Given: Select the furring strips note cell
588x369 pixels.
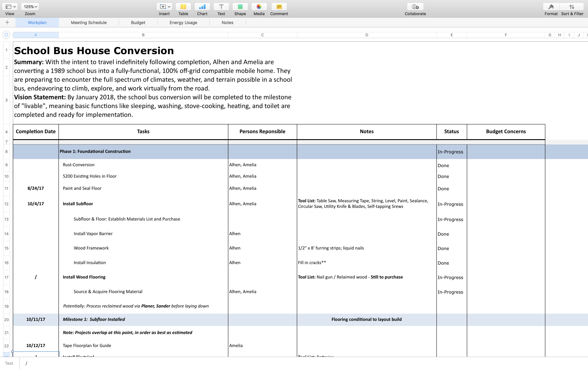Looking at the screenshot, I should click(x=366, y=248).
